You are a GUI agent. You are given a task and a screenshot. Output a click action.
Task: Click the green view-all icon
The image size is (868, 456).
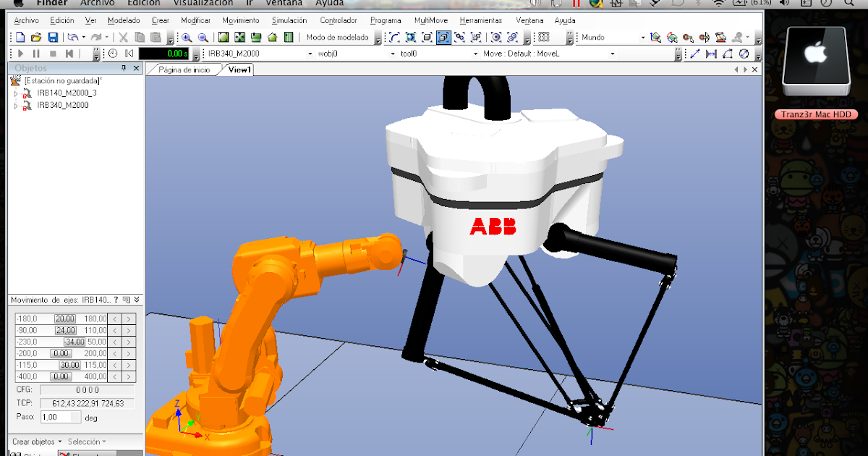pos(224,37)
